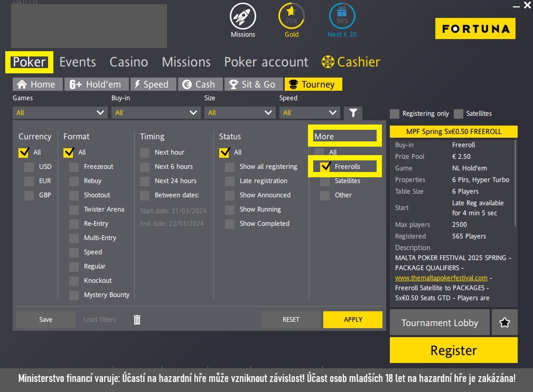Open the Cashier chip icon
Image resolution: width=533 pixels, height=392 pixels.
(x=328, y=62)
